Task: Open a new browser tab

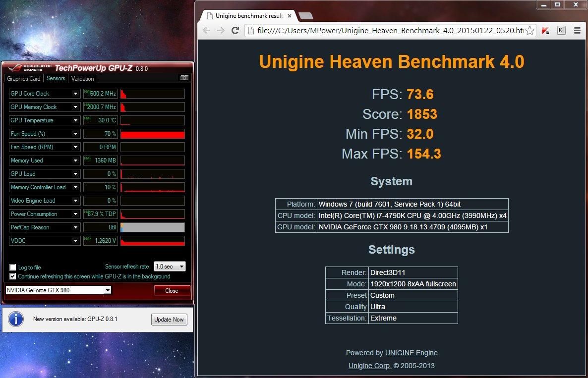Action: (x=305, y=16)
